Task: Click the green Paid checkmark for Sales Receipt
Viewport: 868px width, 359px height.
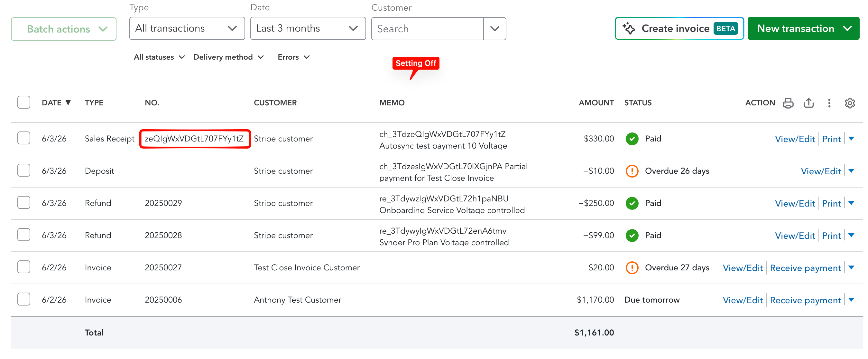Action: (x=632, y=139)
